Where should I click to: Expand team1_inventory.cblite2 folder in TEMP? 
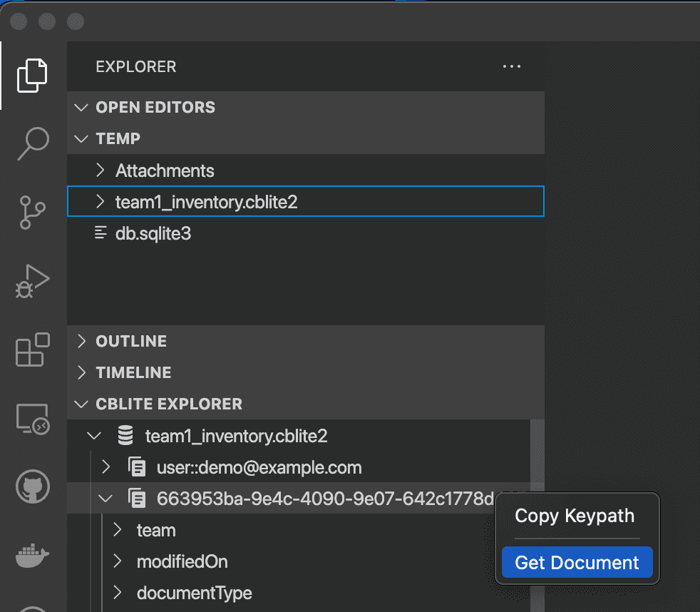(x=101, y=201)
